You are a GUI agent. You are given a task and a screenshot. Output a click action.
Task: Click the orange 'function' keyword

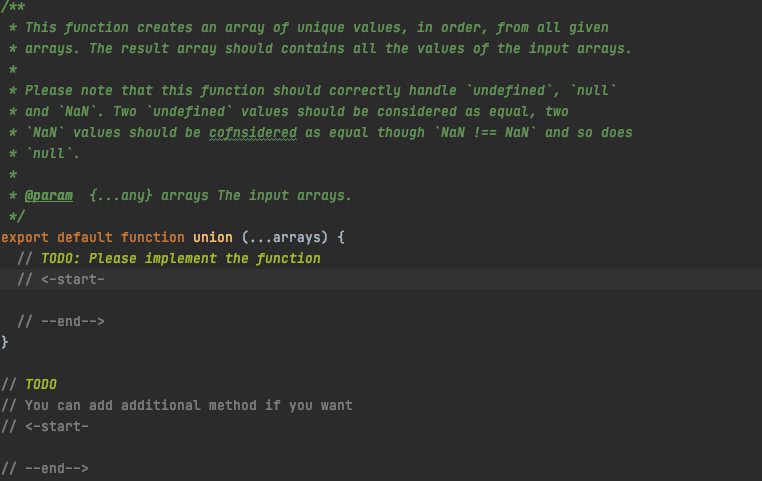pos(153,237)
